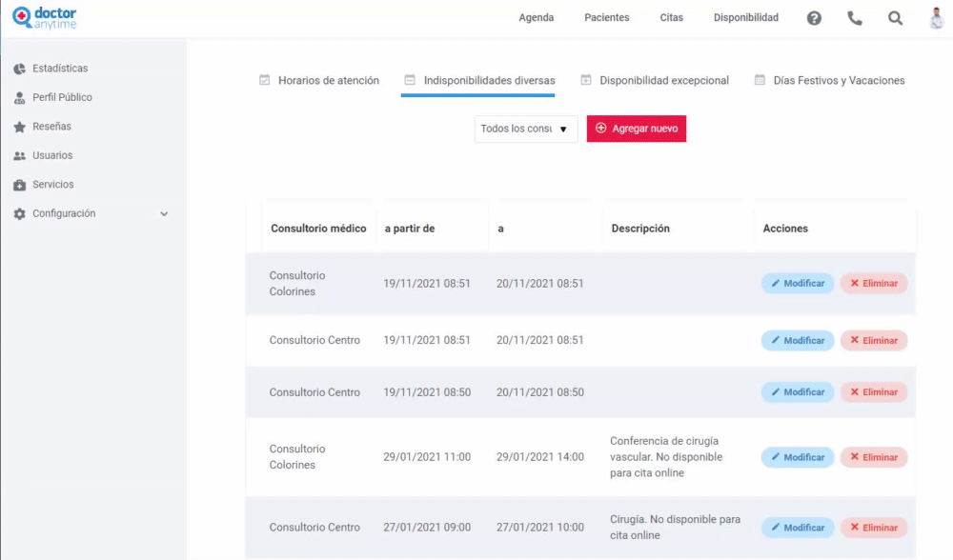Open the doctor anytime logo home

point(45,17)
